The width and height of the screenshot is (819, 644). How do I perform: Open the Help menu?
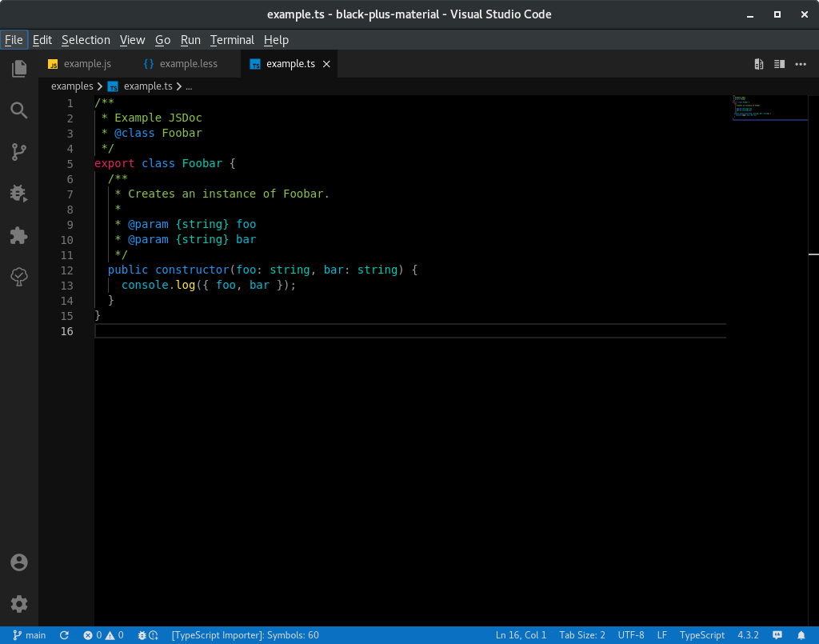276,40
